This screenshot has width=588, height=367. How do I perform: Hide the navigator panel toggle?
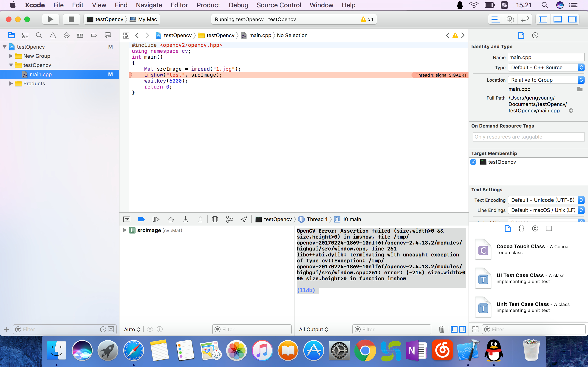click(543, 19)
